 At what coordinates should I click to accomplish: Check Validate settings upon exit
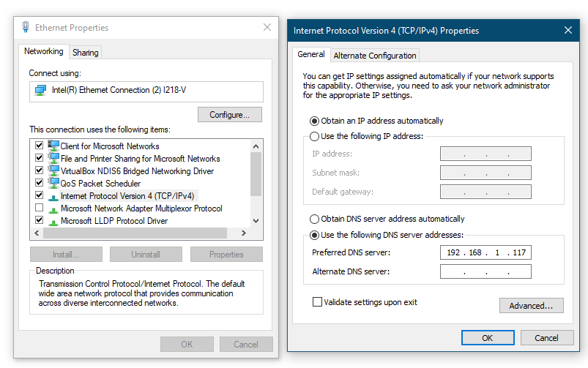click(x=317, y=301)
